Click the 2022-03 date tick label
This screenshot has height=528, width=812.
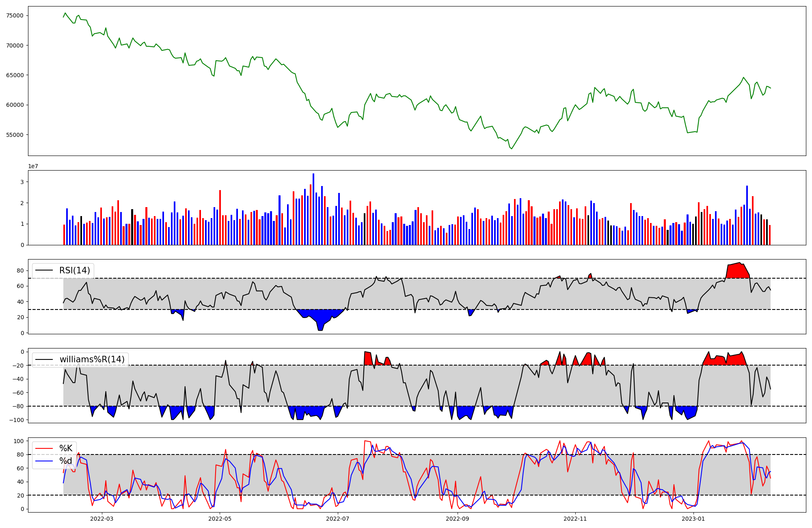tap(102, 519)
